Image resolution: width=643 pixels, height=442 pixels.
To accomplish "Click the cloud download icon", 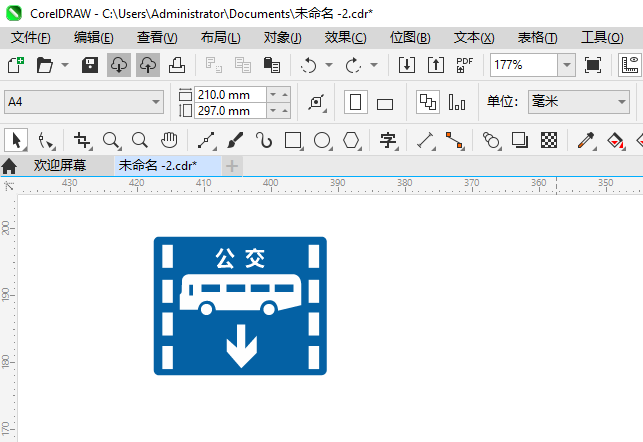I will click(x=119, y=65).
